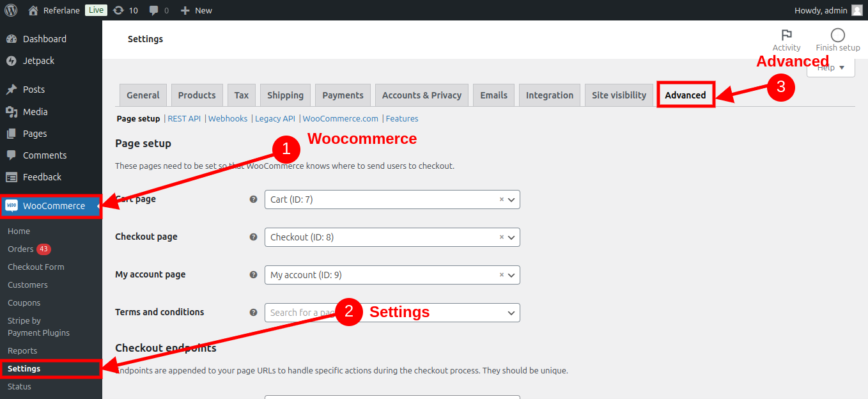Image resolution: width=868 pixels, height=399 pixels.
Task: Switch to the Payments tab
Action: click(343, 95)
